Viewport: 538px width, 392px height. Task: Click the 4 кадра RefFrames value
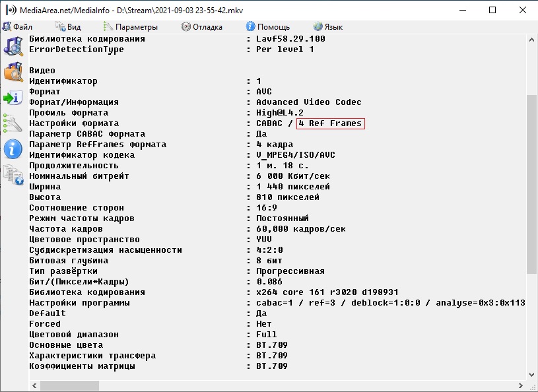(275, 145)
